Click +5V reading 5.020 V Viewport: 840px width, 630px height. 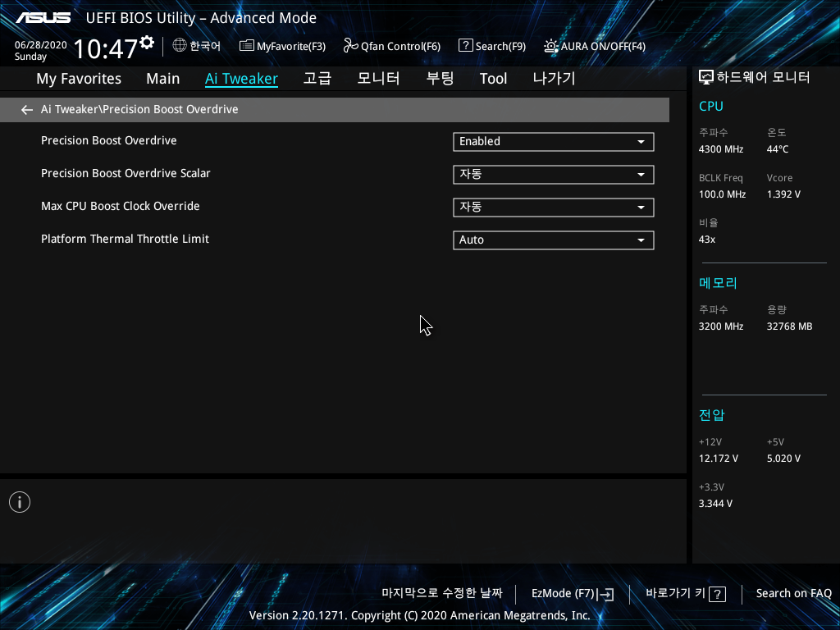coord(783,459)
